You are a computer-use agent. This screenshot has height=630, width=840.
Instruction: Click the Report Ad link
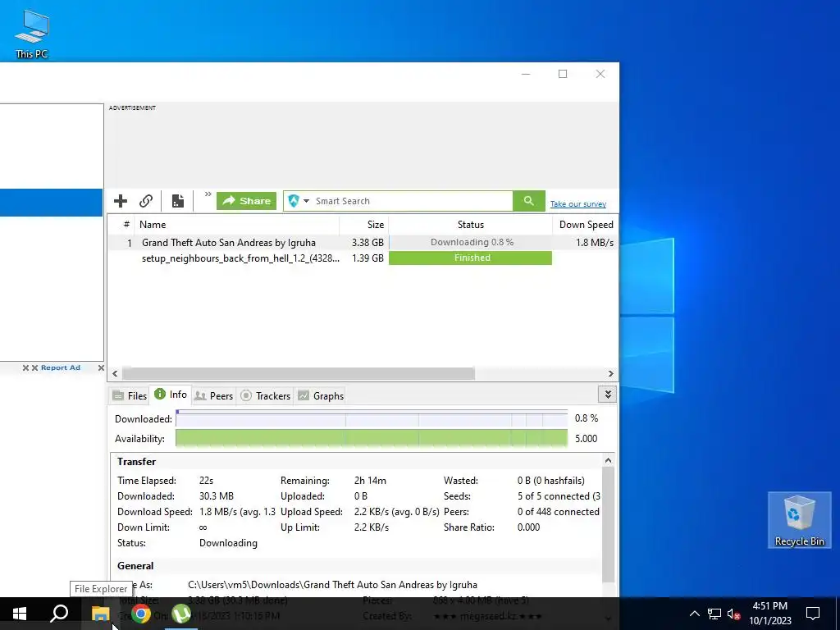61,367
